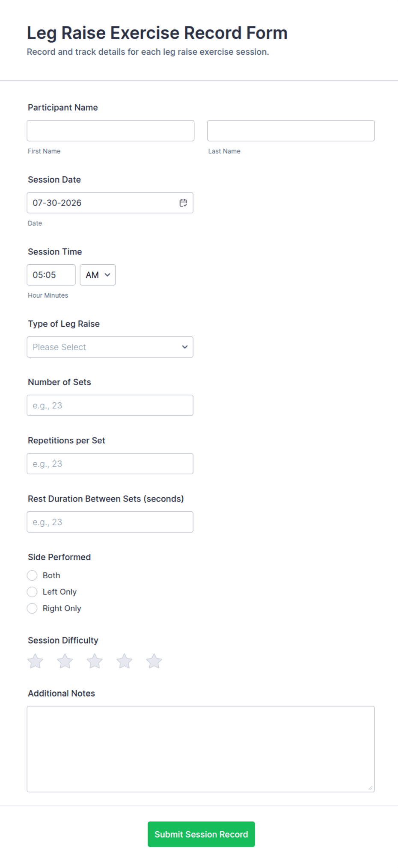Focus the Repetitions per Set field
Viewport: 398px width, 868px height.
pyautogui.click(x=110, y=464)
